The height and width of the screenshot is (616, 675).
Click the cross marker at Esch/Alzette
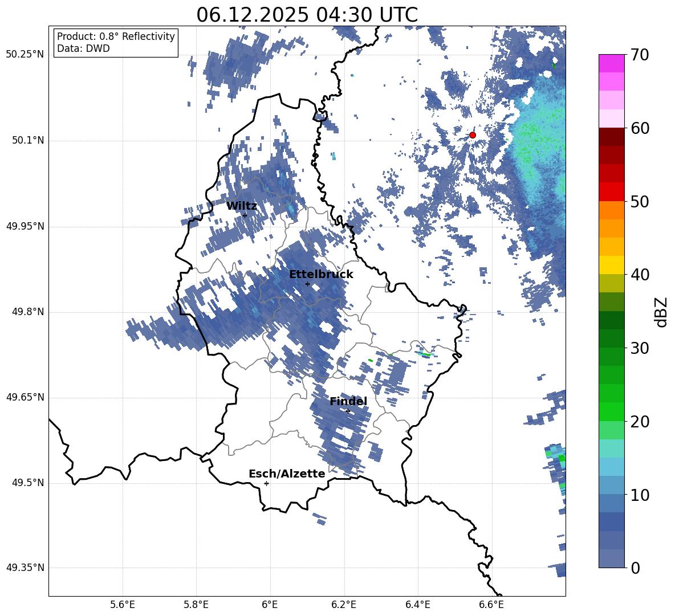266,483
